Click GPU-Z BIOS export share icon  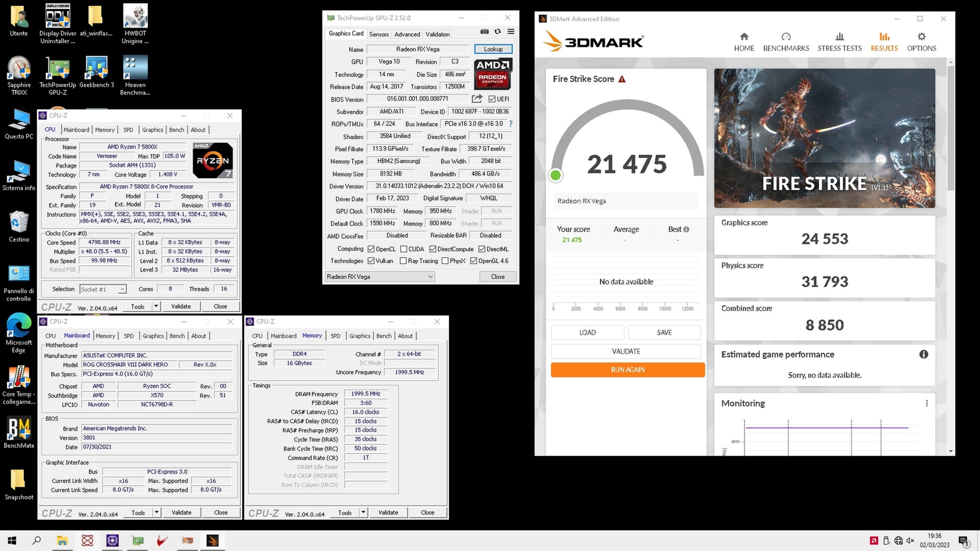477,98
